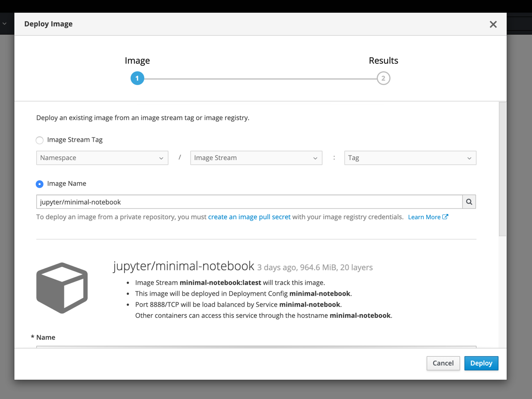Screen dimensions: 532x399
Task: Click the search magnifier beside the image name field
Action: coord(469,201)
